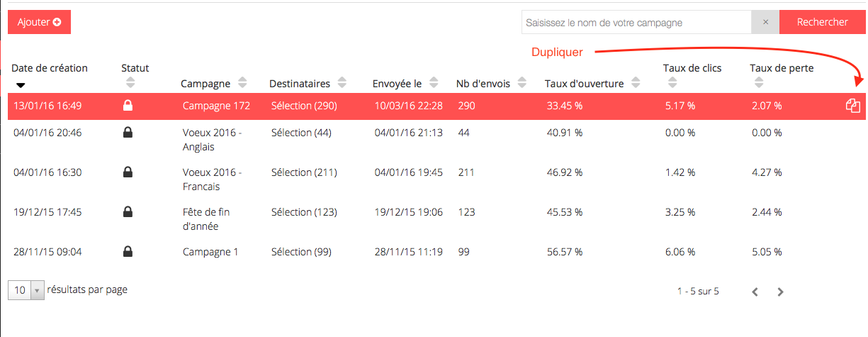Click the duplicate icon on Campagne 172 row
868x337 pixels.
click(x=853, y=106)
